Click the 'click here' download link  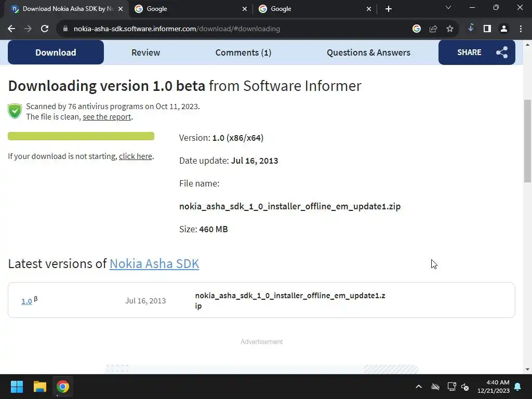coord(136,156)
